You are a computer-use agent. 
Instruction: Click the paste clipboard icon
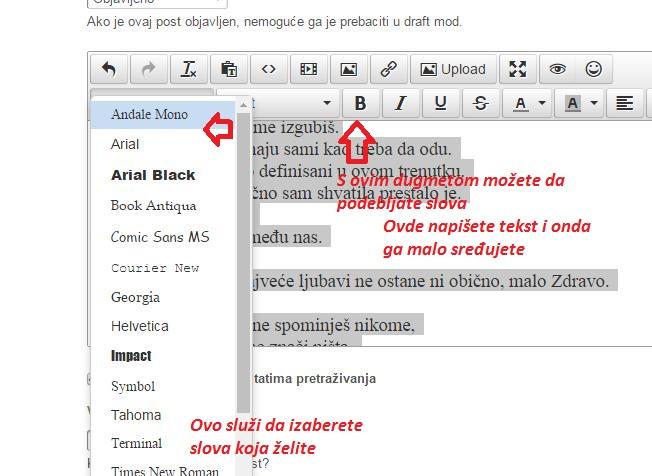pyautogui.click(x=229, y=69)
